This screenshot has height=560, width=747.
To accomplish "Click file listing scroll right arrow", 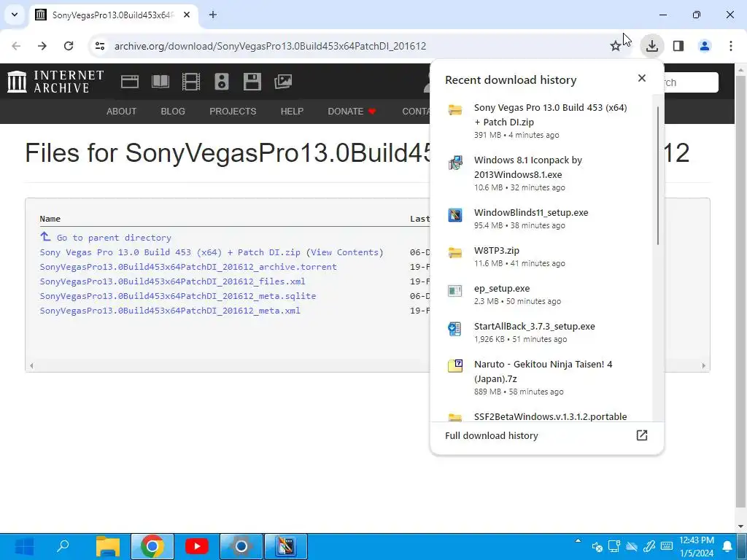I will click(x=704, y=366).
